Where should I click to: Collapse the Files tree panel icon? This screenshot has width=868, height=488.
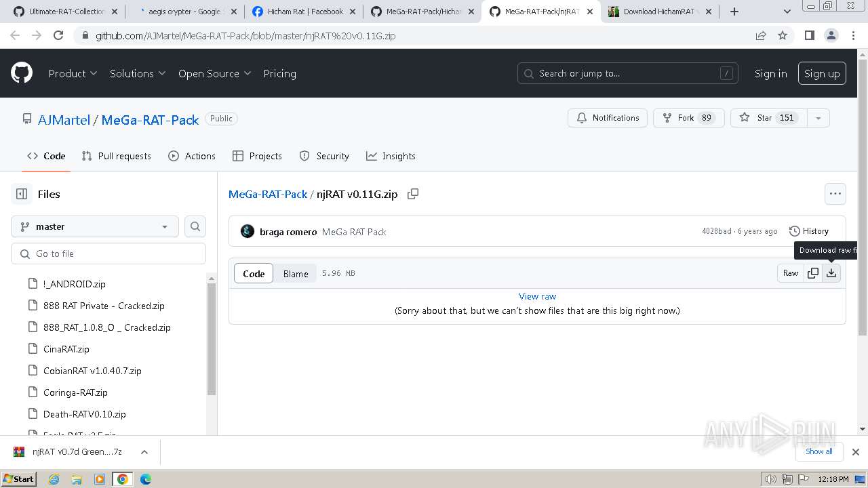pos(22,194)
